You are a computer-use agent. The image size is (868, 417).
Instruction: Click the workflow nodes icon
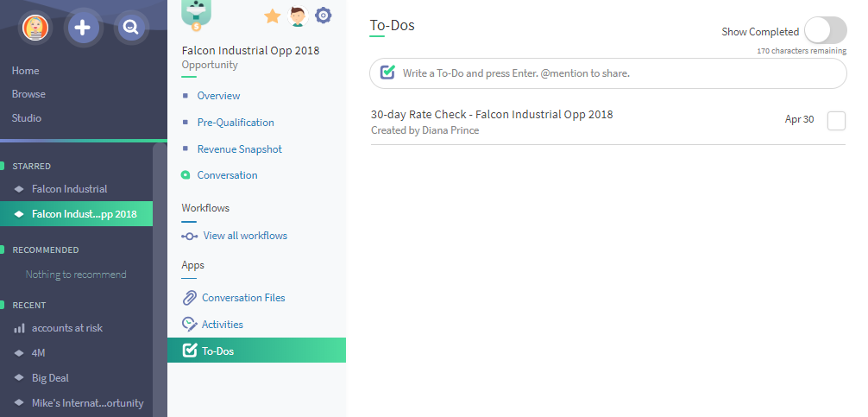(x=189, y=237)
